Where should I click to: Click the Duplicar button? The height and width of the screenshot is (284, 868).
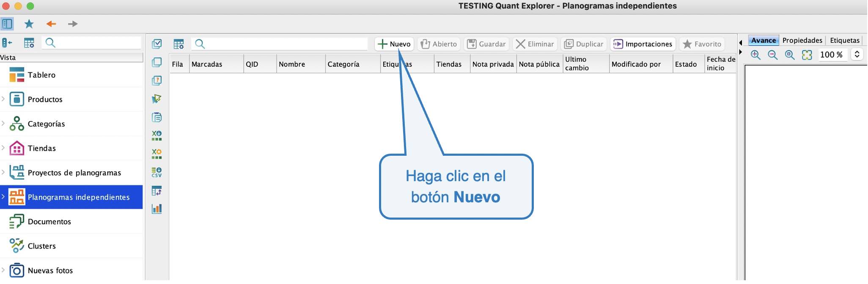click(x=584, y=44)
